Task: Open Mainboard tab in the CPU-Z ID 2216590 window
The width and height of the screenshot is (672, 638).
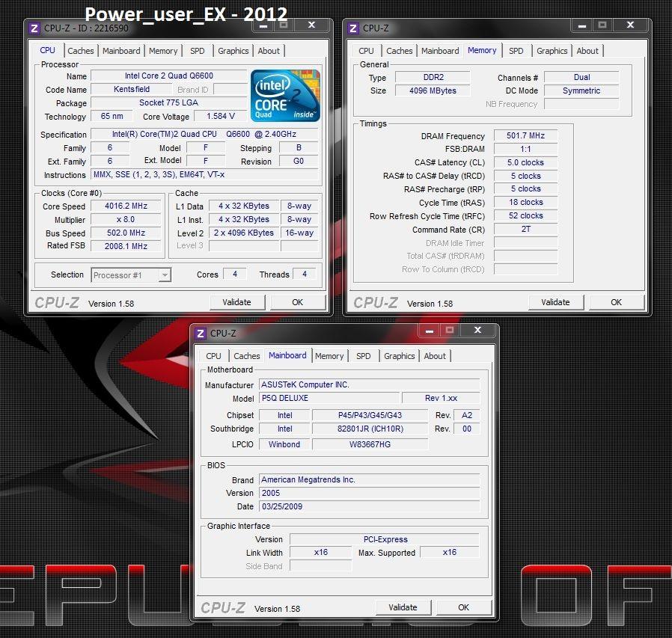Action: tap(121, 51)
